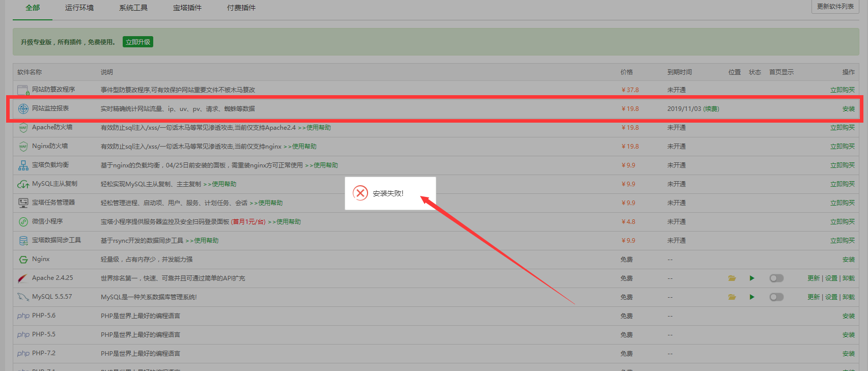
Task: Open 使用帮助 link for 微信小程序
Action: click(285, 222)
